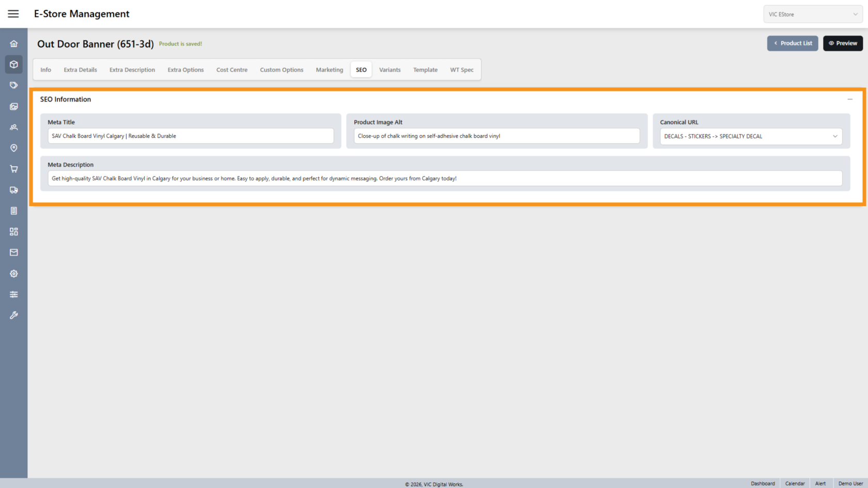Click the Dashboard link in footer

(763, 483)
